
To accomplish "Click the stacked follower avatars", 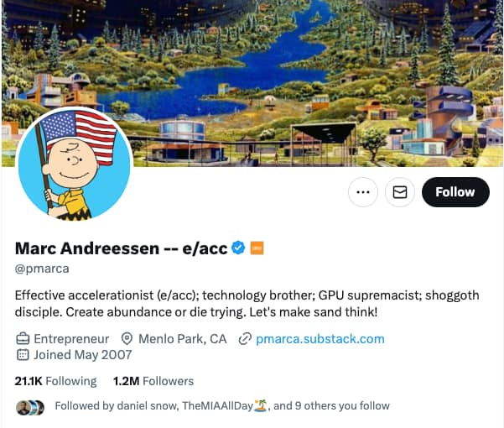I will click(x=30, y=407).
